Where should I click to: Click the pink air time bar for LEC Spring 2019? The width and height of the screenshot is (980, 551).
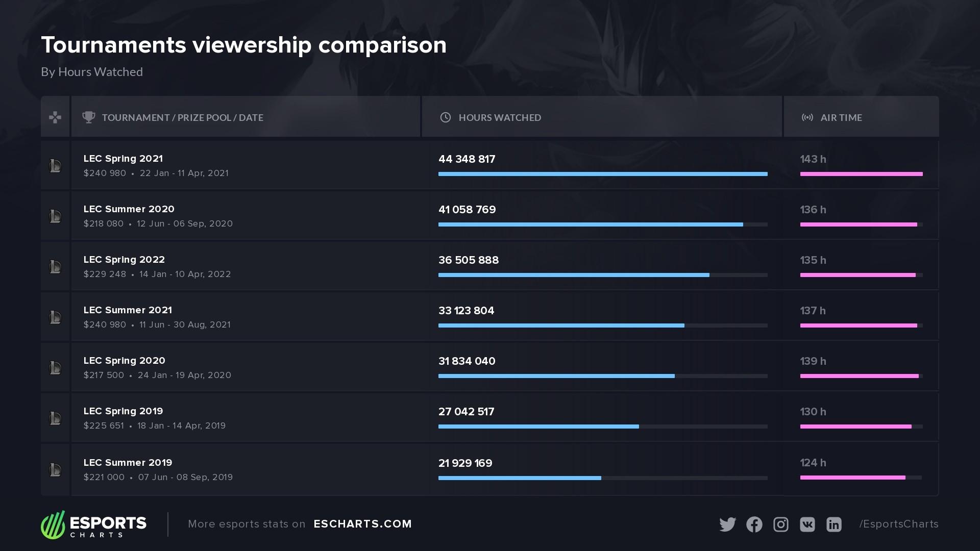point(855,427)
